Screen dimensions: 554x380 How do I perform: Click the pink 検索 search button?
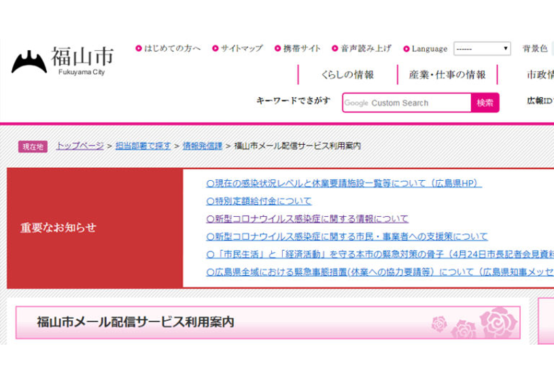(x=485, y=103)
